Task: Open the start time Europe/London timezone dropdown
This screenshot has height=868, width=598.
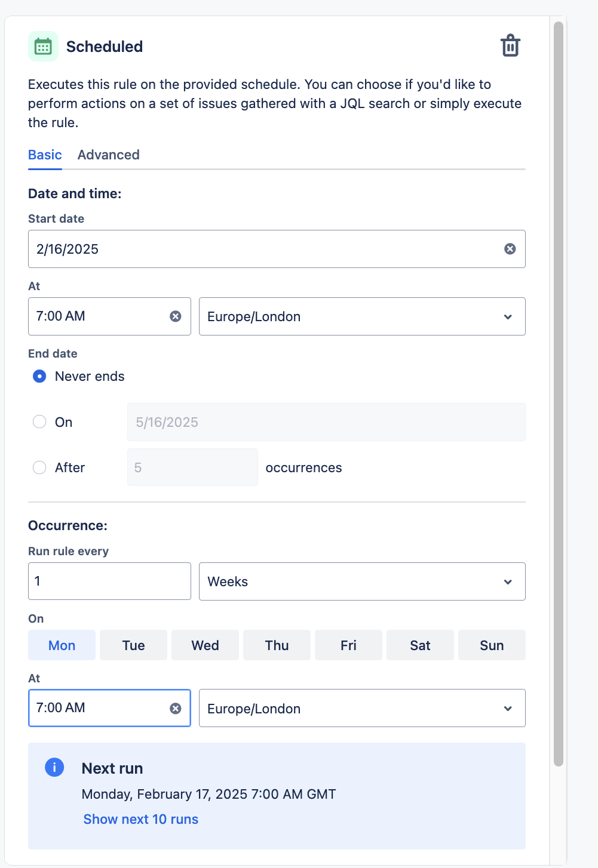Action: (362, 316)
